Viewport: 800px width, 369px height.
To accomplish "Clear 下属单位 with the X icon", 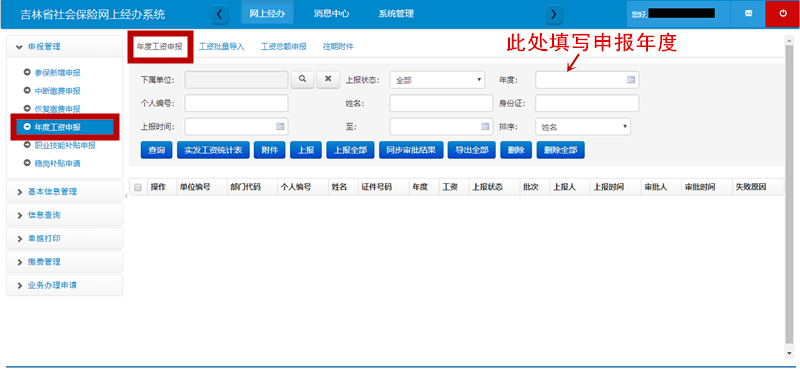I will (x=328, y=79).
